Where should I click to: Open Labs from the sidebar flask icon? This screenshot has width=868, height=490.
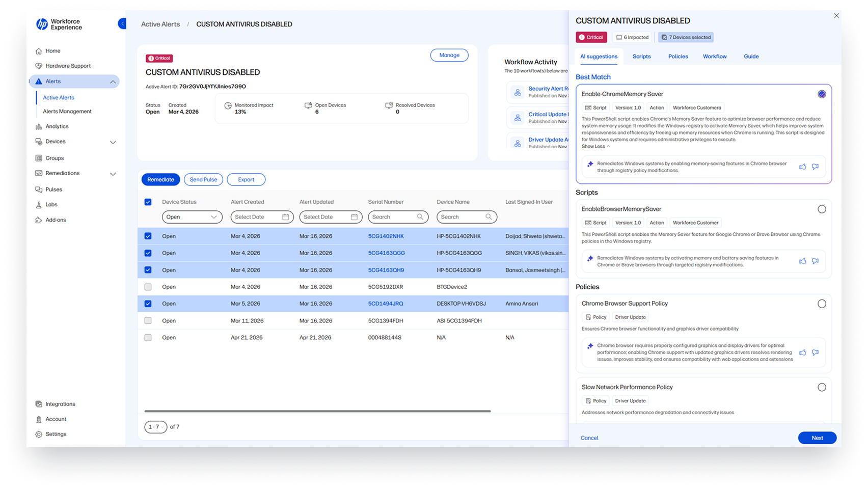[39, 205]
